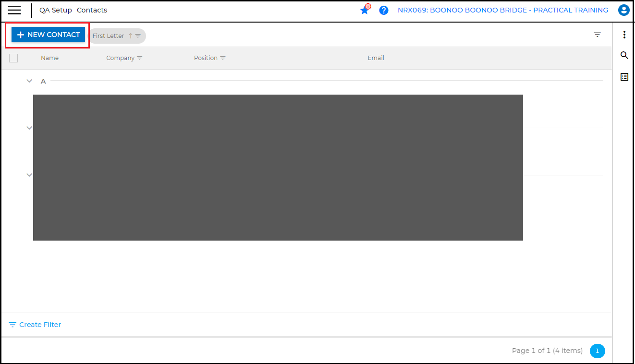Viewport: 635px width, 364px height.
Task: Select page 1 in the pager control
Action: pos(597,351)
